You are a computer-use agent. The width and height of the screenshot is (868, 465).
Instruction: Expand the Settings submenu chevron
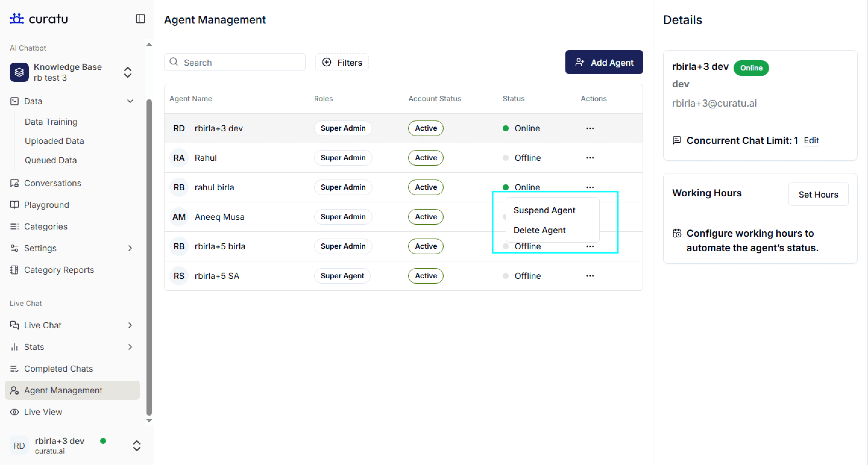pos(130,248)
